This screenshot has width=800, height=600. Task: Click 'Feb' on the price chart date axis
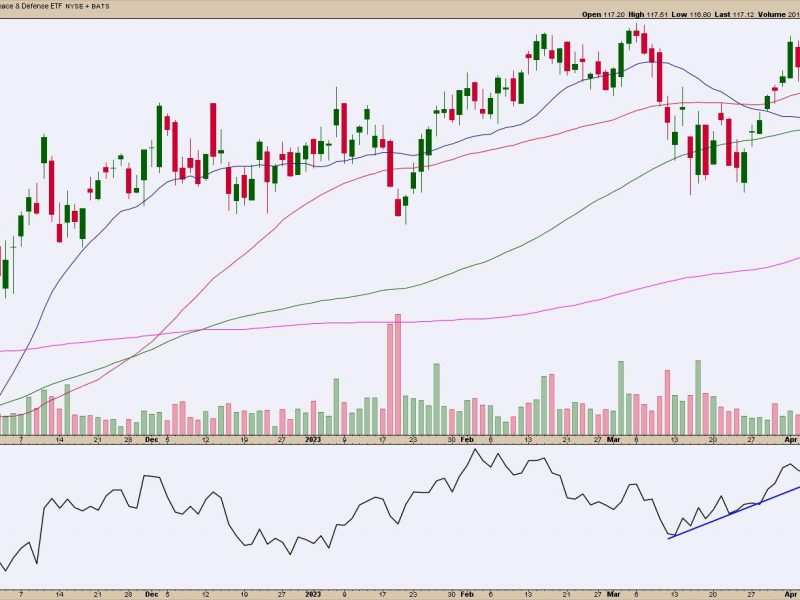coord(467,439)
